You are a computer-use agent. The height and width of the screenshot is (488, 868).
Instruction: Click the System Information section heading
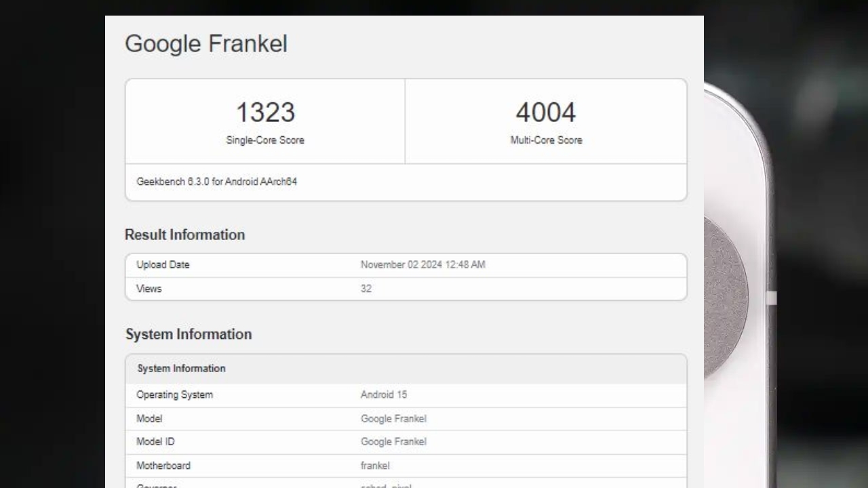coord(189,334)
